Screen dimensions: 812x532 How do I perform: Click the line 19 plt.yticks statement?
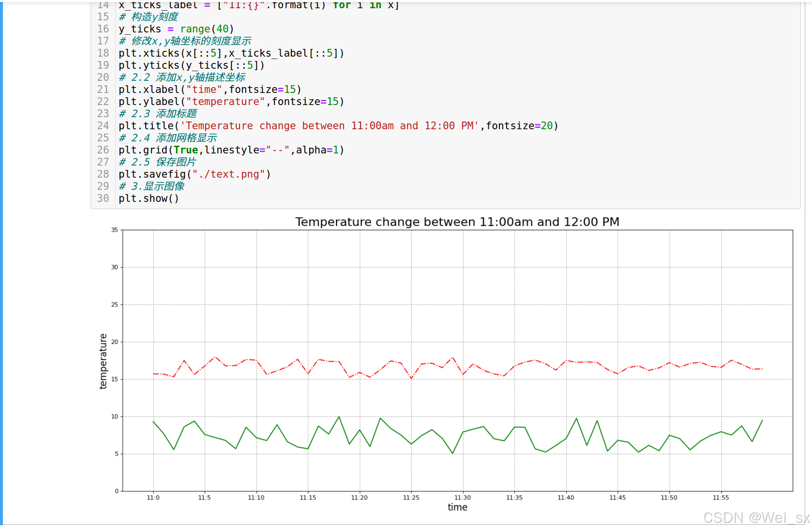click(192, 65)
